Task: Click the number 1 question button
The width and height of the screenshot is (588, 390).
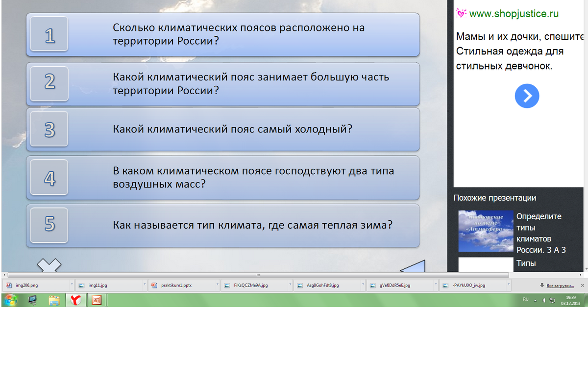Action: click(x=49, y=34)
